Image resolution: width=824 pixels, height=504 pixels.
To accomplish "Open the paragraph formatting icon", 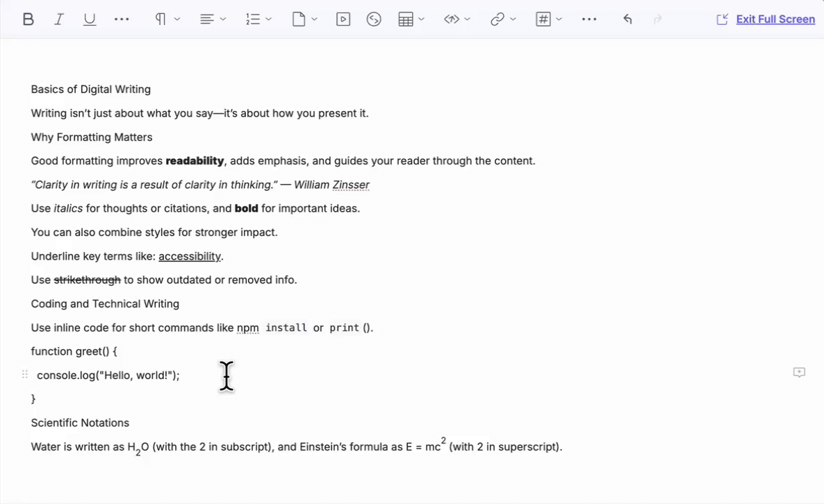I will pyautogui.click(x=161, y=19).
